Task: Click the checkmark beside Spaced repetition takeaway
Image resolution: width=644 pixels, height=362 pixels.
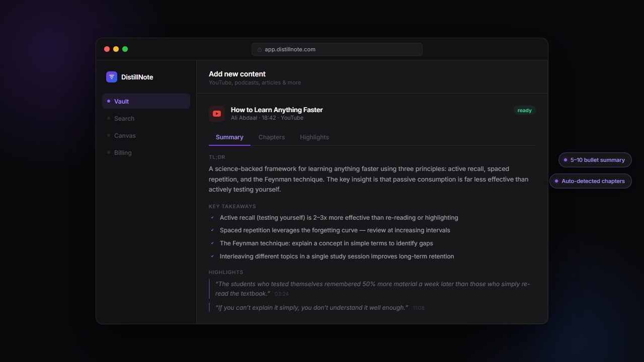Action: pyautogui.click(x=212, y=230)
